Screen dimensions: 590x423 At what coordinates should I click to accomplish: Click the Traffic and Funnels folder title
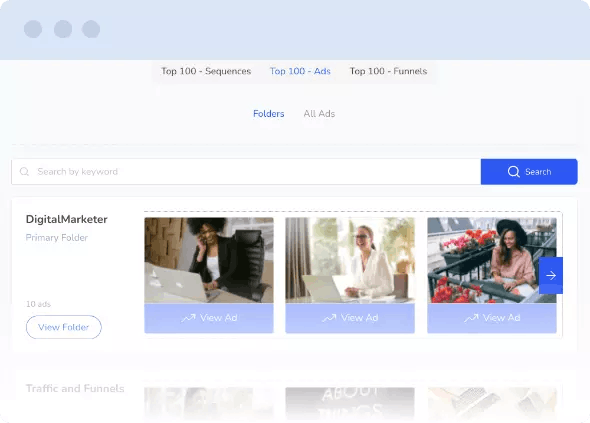click(x=75, y=388)
